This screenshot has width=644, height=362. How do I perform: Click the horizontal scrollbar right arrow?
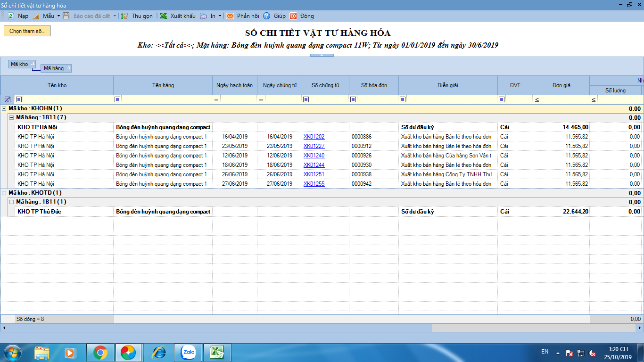coord(640,328)
